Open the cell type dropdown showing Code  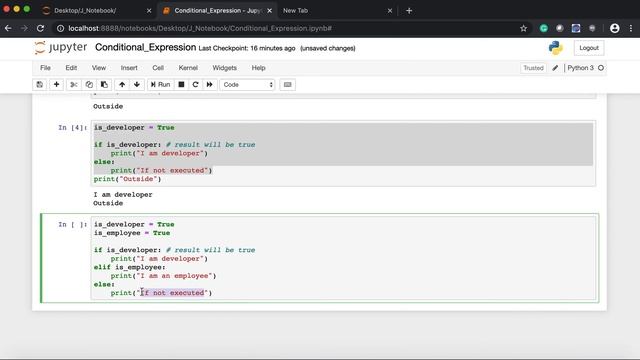click(247, 84)
